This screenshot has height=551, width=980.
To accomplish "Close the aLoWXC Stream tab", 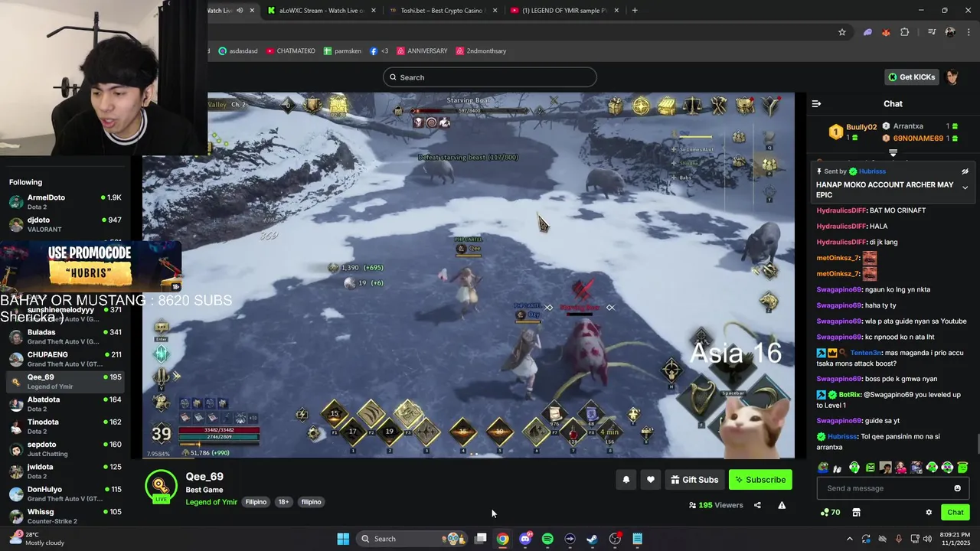I will tap(373, 10).
